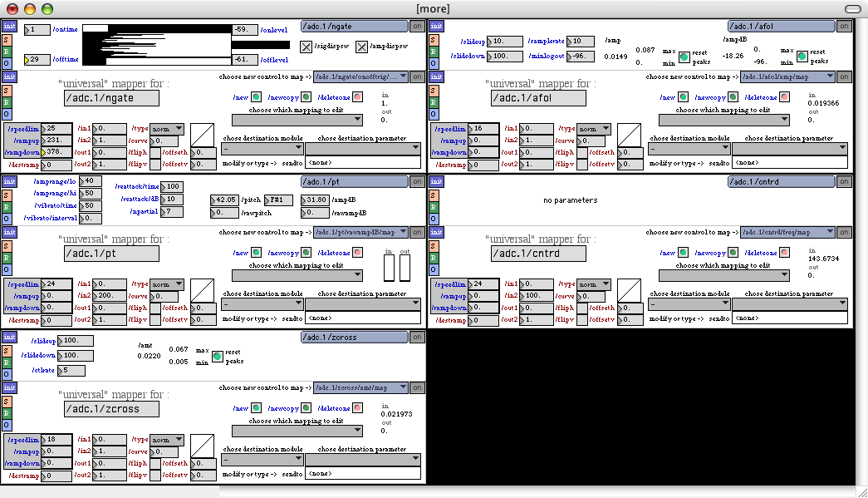The width and height of the screenshot is (868, 498).
Task: Click on button beside /adc.1/zcross/amt/map
Action: pyautogui.click(x=417, y=387)
